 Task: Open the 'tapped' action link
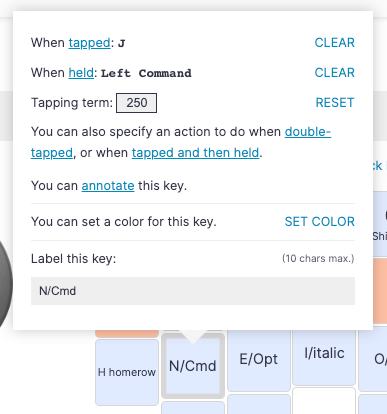click(x=89, y=43)
